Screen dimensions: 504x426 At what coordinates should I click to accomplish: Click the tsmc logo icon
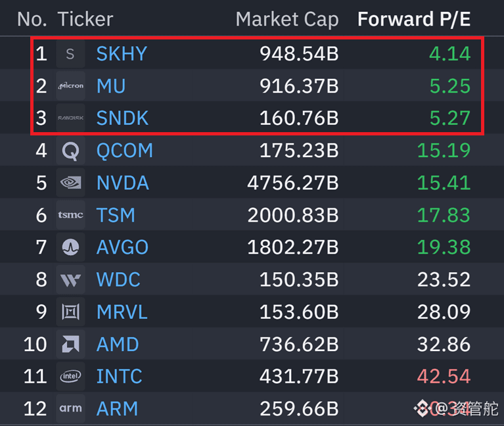click(70, 215)
